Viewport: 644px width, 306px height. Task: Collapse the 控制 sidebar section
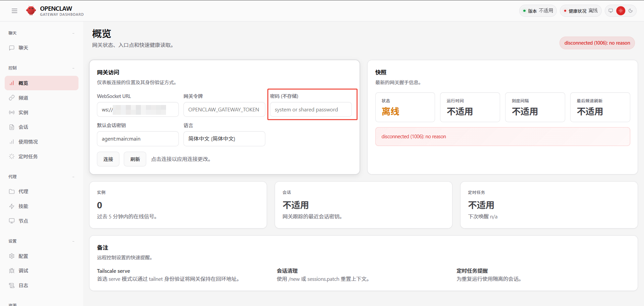[73, 68]
